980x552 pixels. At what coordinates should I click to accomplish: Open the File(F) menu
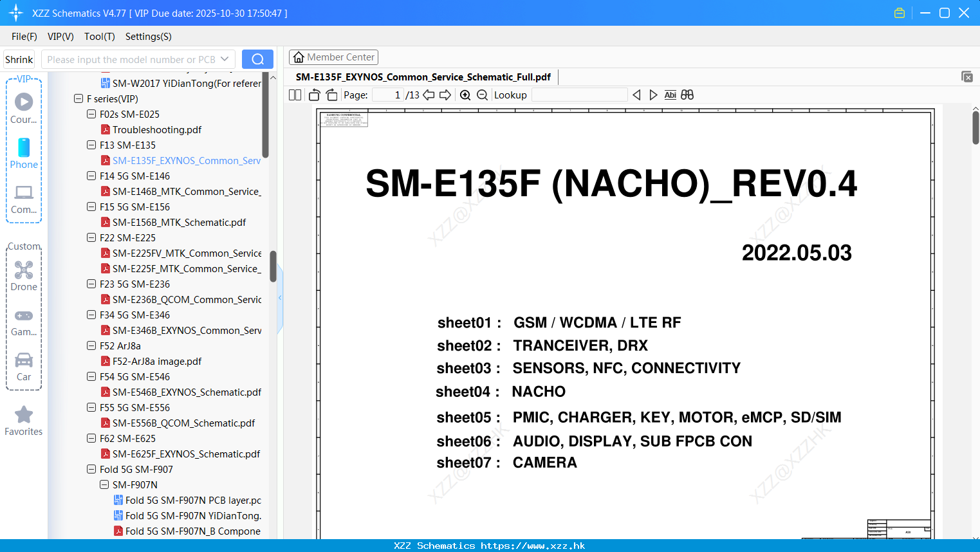[x=24, y=37]
